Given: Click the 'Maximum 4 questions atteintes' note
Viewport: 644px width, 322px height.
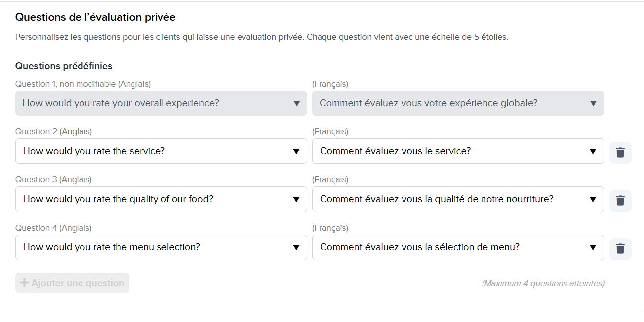Looking at the screenshot, I should coord(543,284).
